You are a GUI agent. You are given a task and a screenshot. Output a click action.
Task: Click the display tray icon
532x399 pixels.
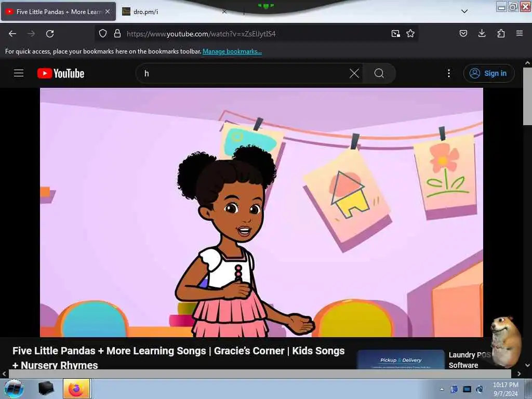tap(467, 389)
